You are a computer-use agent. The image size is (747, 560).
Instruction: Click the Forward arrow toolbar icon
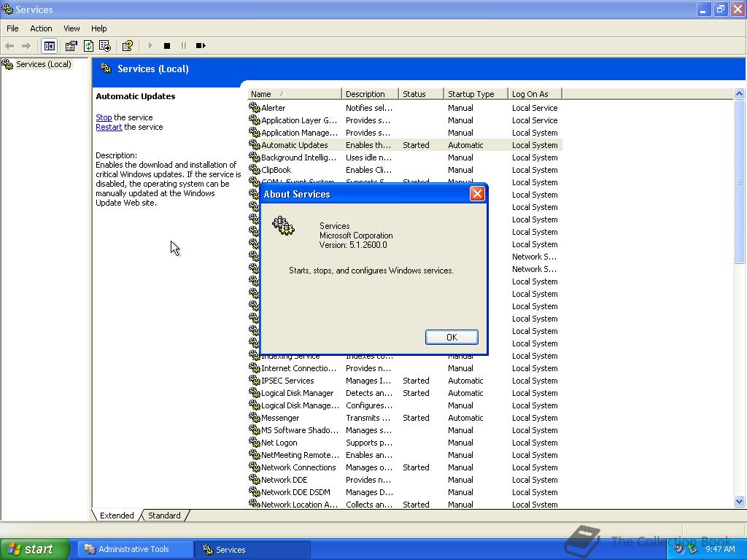[26, 46]
